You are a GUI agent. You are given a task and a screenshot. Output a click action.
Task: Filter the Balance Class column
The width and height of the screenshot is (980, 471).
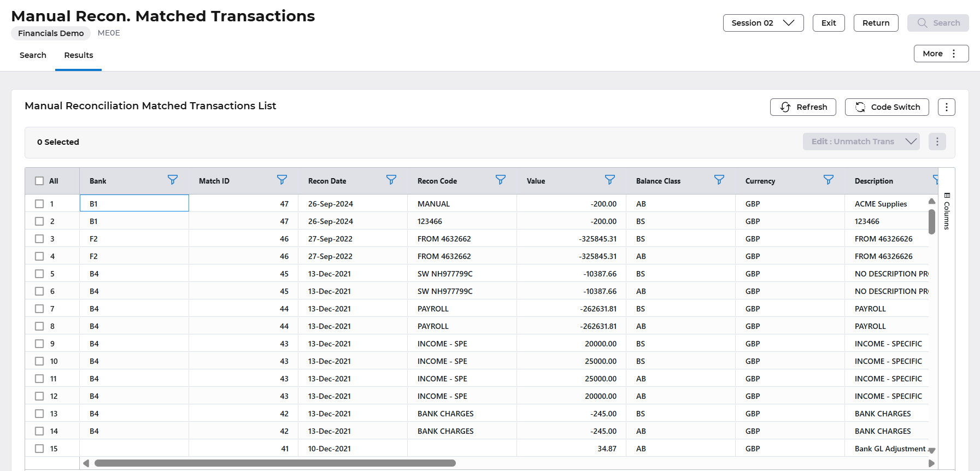coord(719,180)
